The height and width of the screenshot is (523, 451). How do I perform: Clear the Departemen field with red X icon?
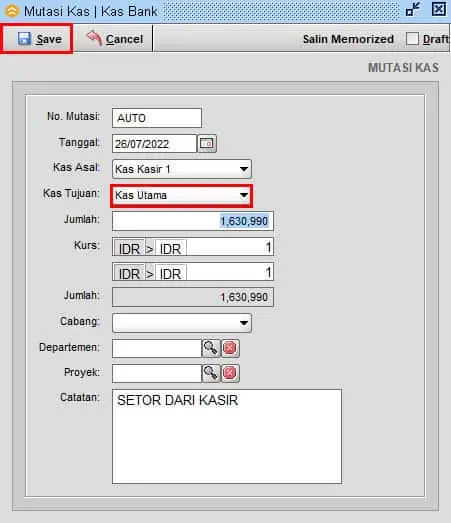tap(230, 348)
